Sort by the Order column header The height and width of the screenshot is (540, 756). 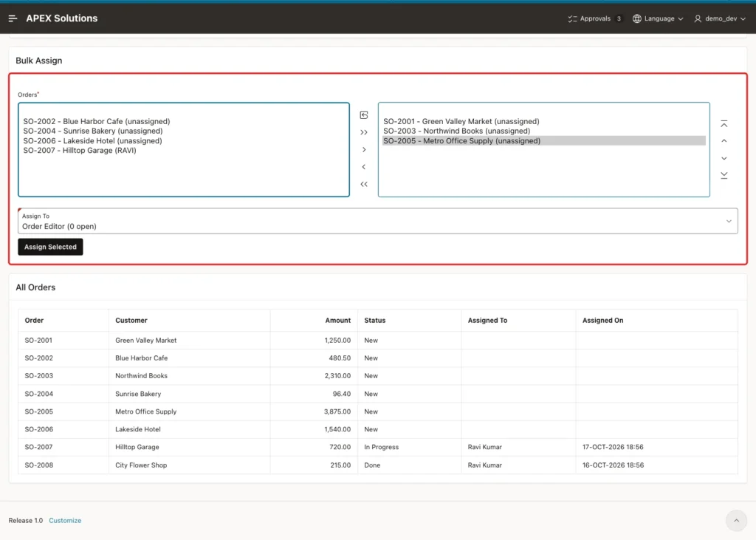point(34,321)
